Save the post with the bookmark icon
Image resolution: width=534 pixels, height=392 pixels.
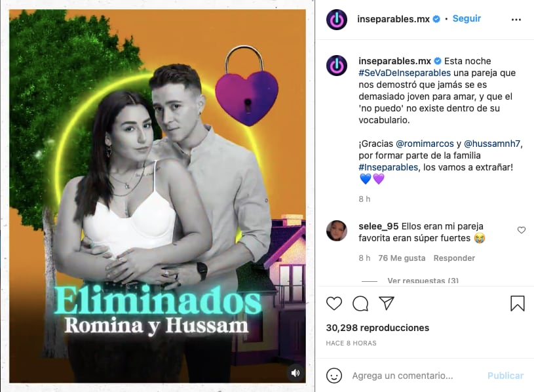tap(518, 303)
